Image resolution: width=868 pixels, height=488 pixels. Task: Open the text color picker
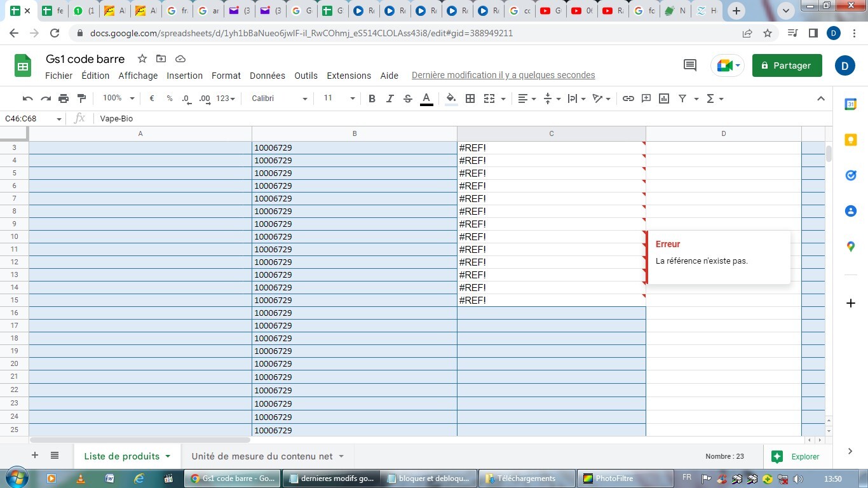[x=426, y=98]
